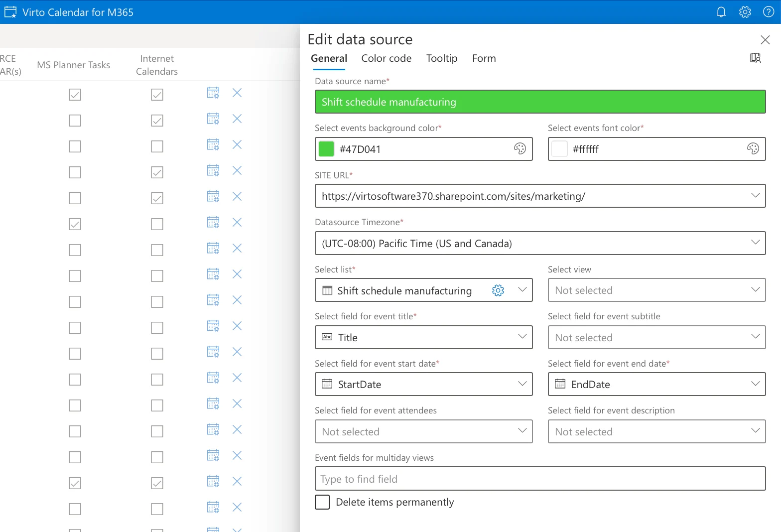Click the edit calendar icon in the third row
Viewport: 781px width, 532px height.
click(213, 144)
